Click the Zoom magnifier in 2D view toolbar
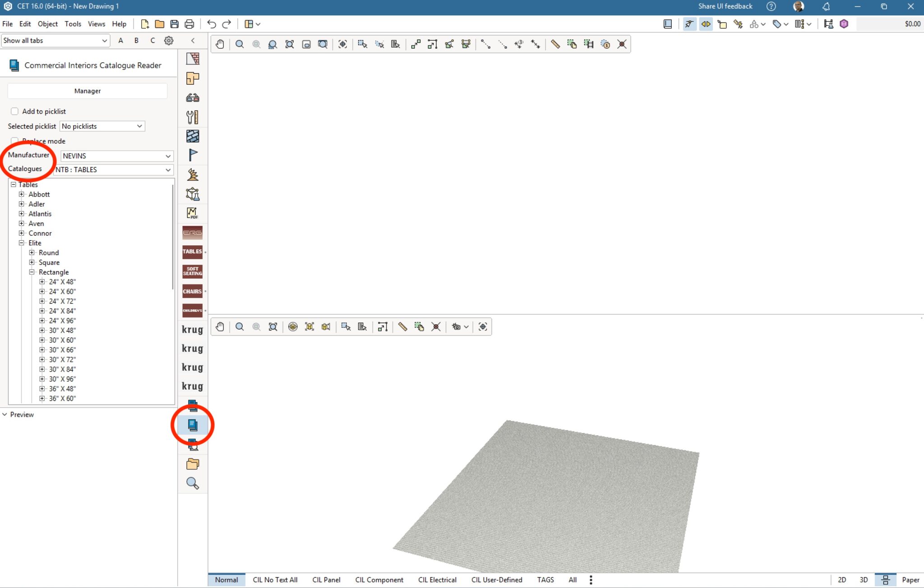Image resolution: width=924 pixels, height=588 pixels. 240,44
